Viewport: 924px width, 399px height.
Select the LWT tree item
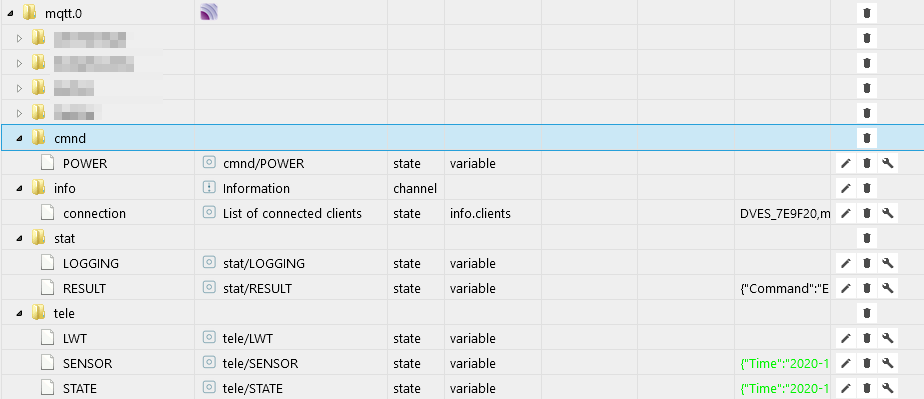click(x=74, y=338)
